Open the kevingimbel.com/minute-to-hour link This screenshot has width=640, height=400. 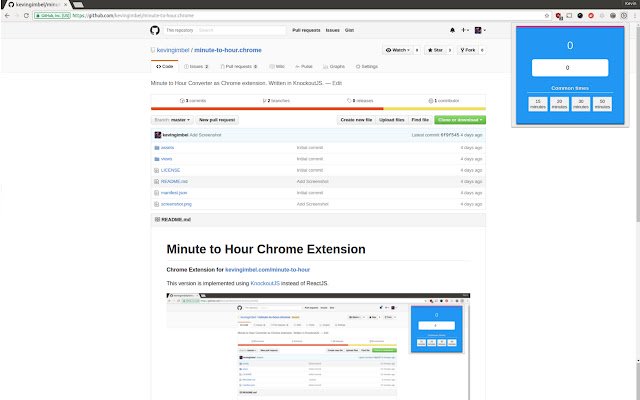click(267, 270)
